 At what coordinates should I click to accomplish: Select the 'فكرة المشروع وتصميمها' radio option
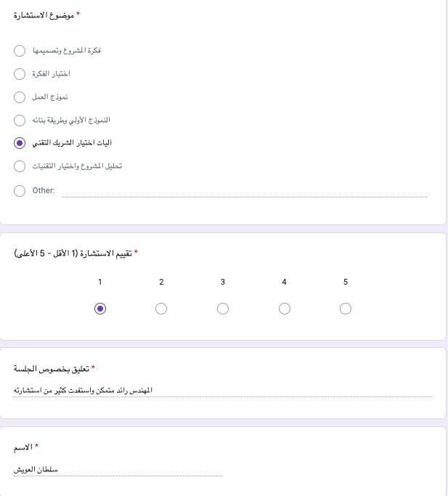(20, 51)
